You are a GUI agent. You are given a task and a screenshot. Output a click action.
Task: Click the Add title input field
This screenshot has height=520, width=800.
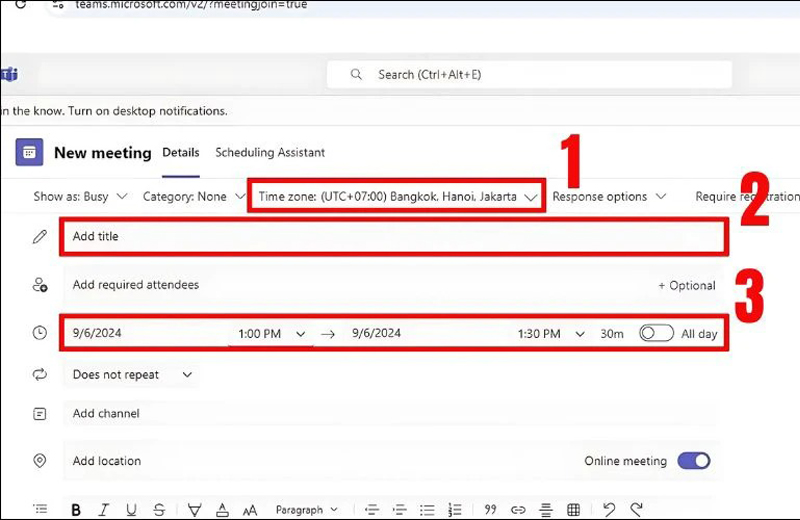click(395, 237)
